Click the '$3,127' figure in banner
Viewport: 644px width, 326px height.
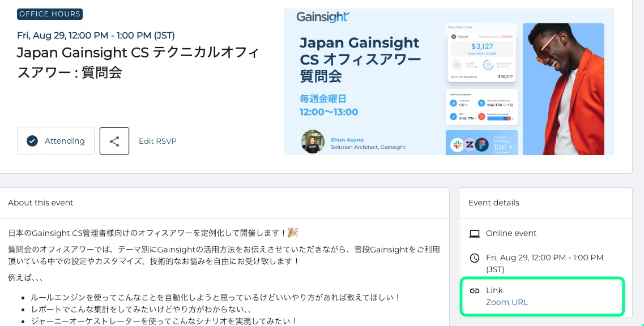pyautogui.click(x=482, y=46)
